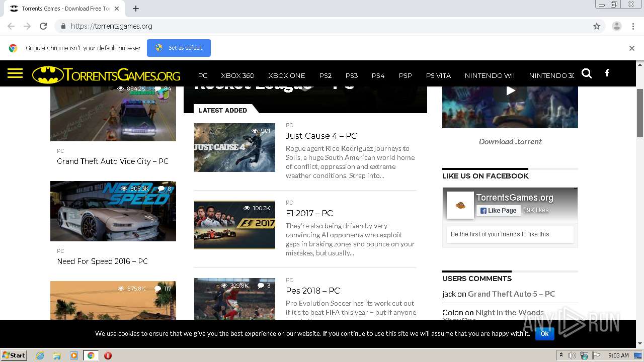This screenshot has height=362, width=644.
Task: Click the Pes 2018 thumbnail image
Action: click(234, 299)
